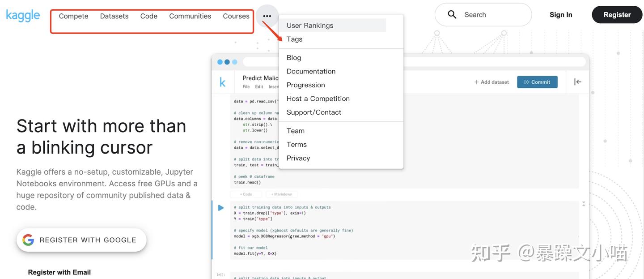Click Add dataset in notebook header
Screen dimensions: 644x279
(x=491, y=82)
